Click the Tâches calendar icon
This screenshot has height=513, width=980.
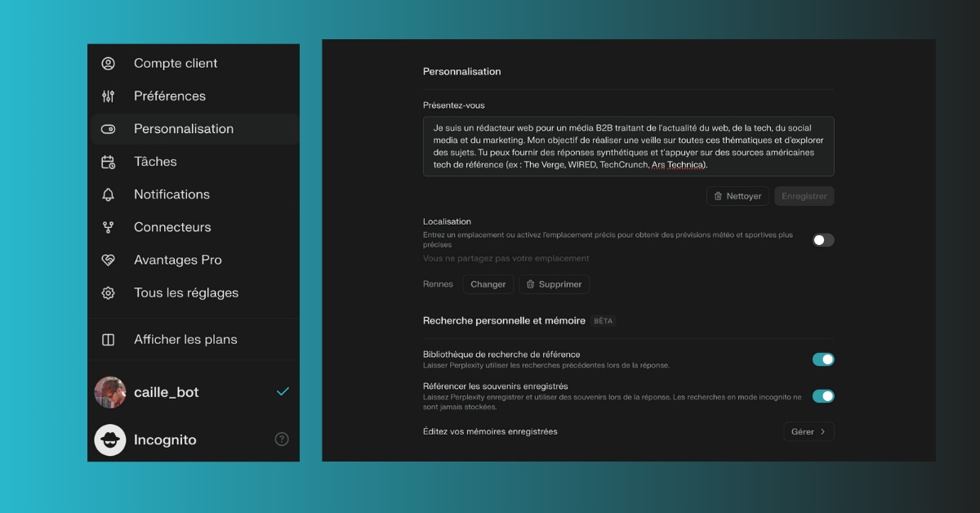coord(108,162)
